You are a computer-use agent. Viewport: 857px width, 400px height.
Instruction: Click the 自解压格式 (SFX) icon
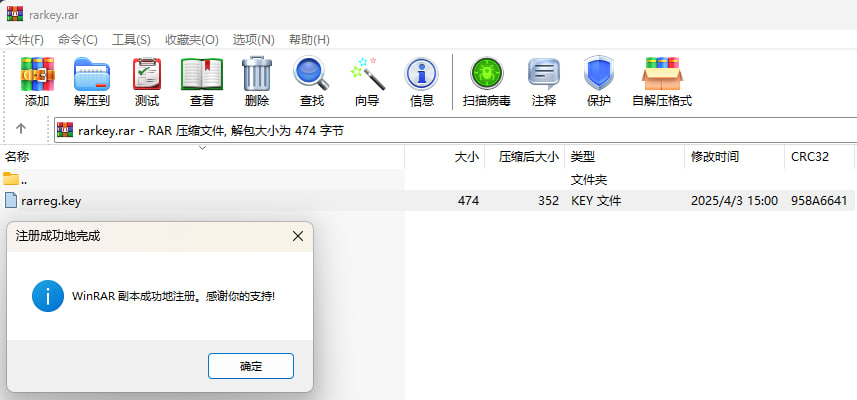click(x=662, y=75)
